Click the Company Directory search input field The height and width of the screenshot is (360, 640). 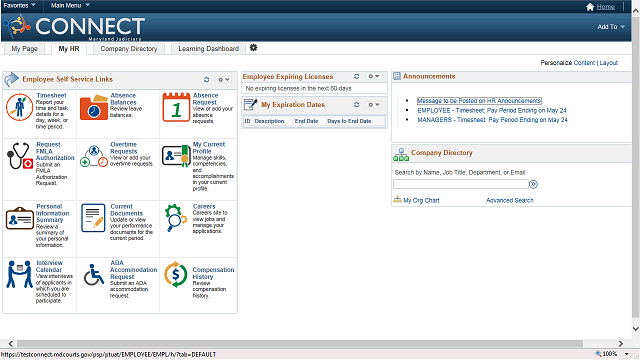[x=461, y=184]
